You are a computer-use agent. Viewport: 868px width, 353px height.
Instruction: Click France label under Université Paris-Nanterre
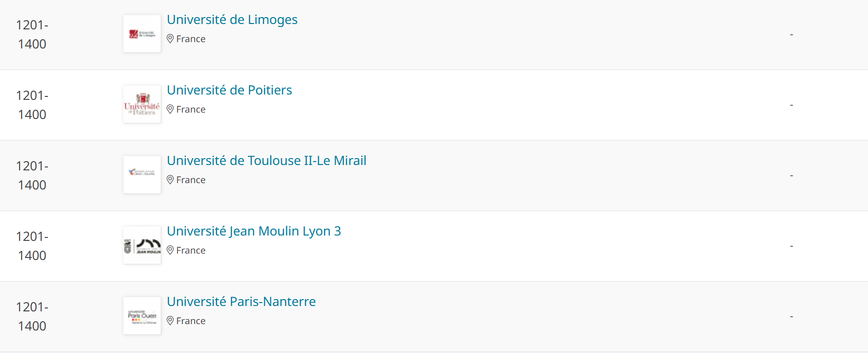pos(191,321)
